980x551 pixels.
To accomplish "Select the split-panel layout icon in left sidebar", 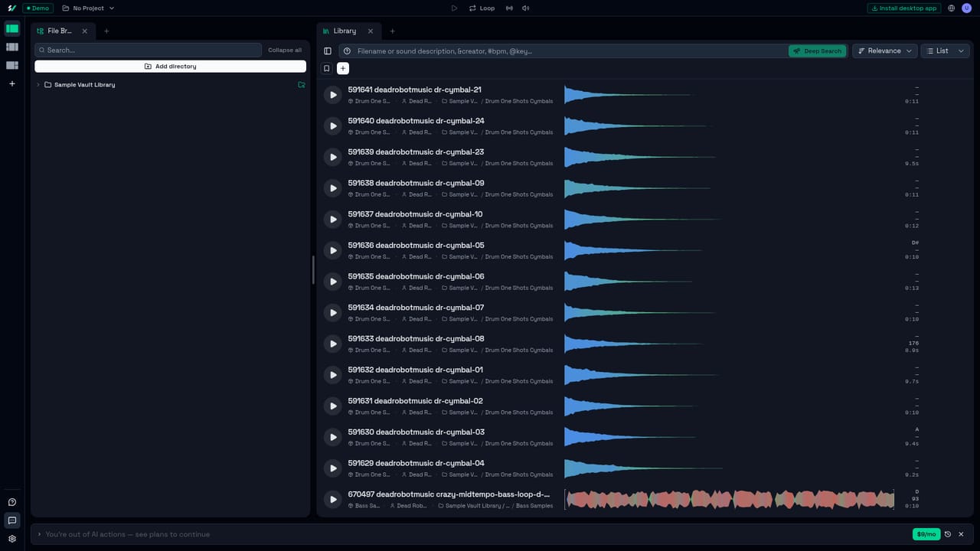I will 11,65.
